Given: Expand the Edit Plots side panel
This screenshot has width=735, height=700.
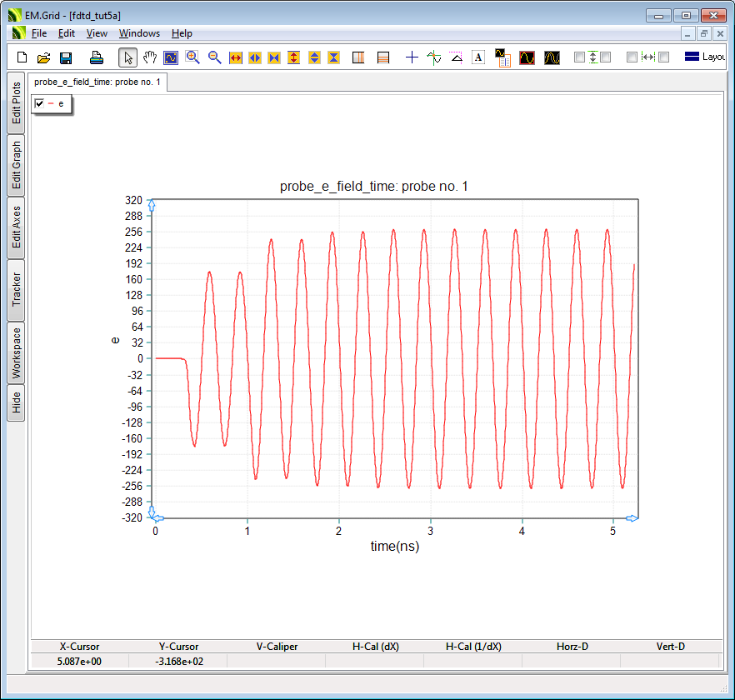Looking at the screenshot, I should pyautogui.click(x=16, y=103).
